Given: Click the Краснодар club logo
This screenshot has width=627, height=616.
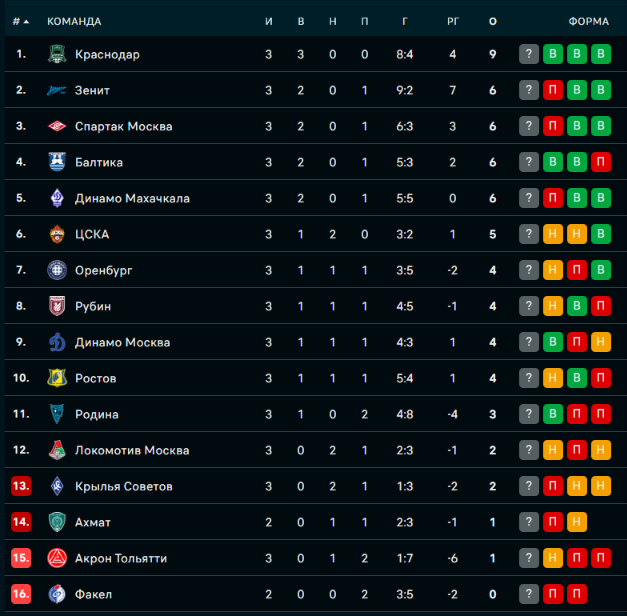Looking at the screenshot, I should point(57,54).
